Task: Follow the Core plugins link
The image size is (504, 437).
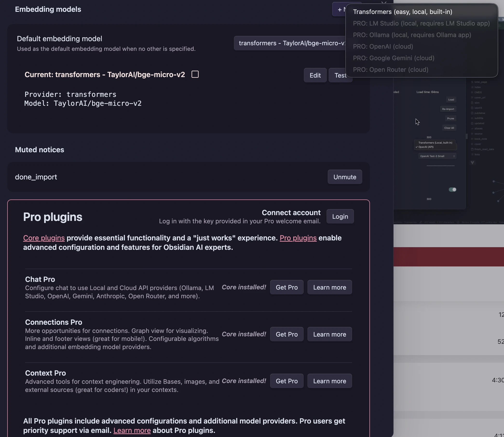Action: pos(44,238)
